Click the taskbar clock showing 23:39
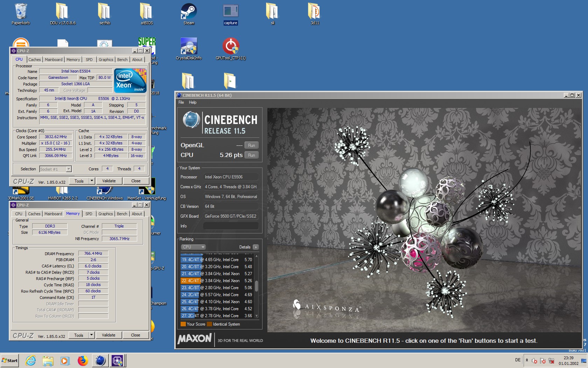Image resolution: width=588 pixels, height=368 pixels. (x=569, y=360)
